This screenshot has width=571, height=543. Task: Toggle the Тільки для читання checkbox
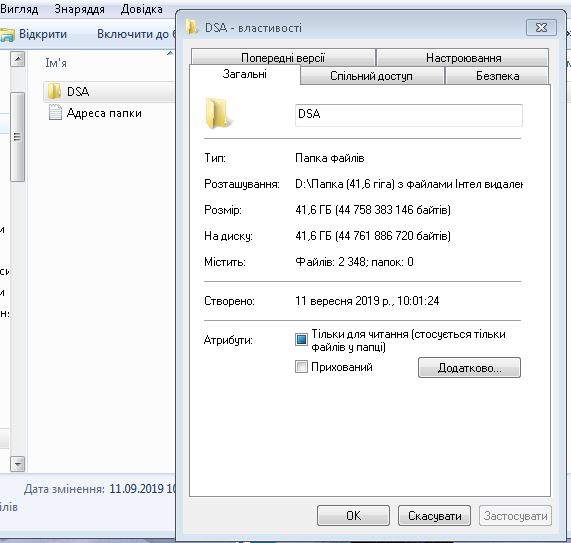pos(301,339)
